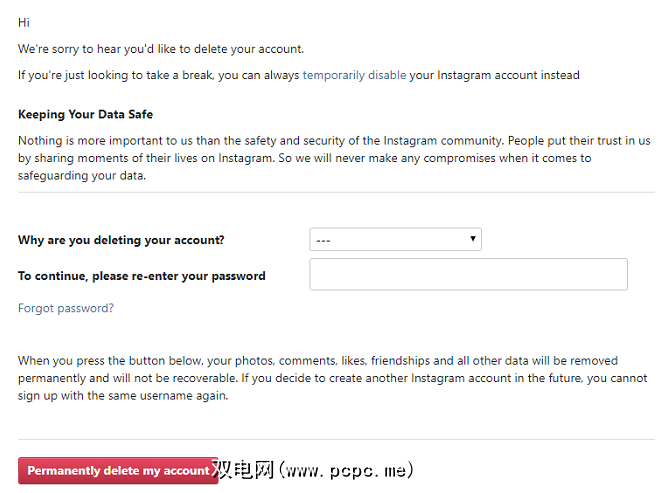Viewport: 670px width, 493px height.
Task: Expand the account deletion reason dropdown
Action: [395, 240]
